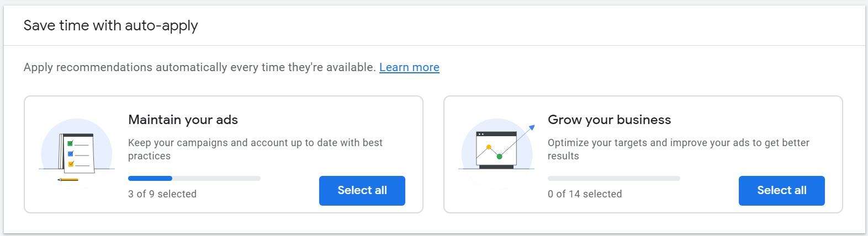Click the Maintain your ads progress bar
The width and height of the screenshot is (868, 236).
194,178
